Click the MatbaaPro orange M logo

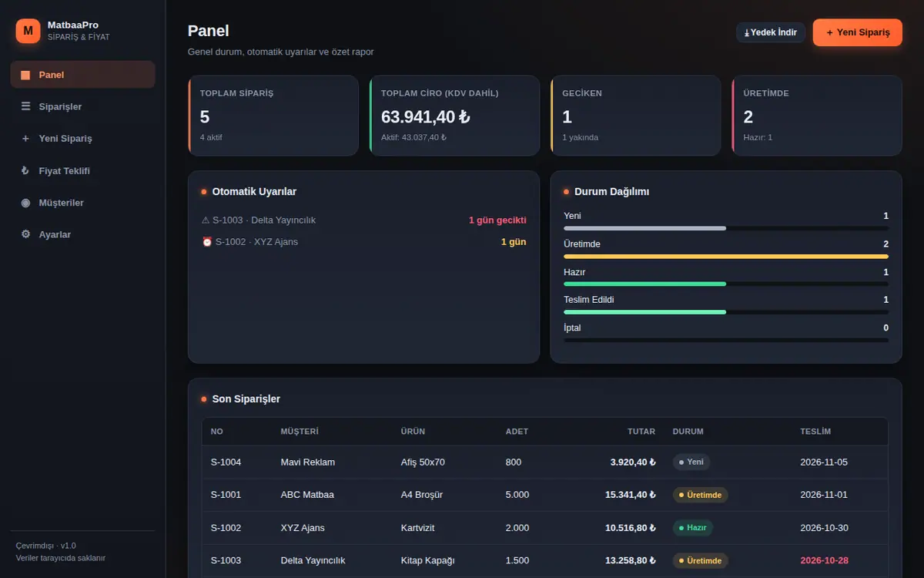pos(28,31)
